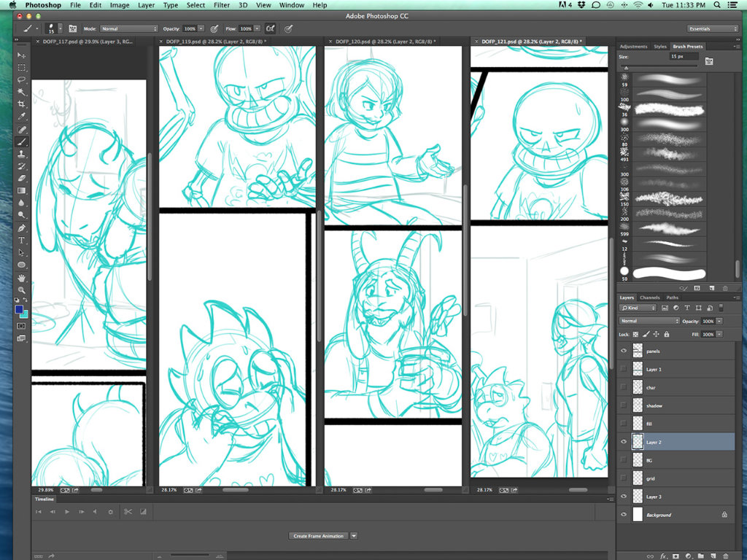The image size is (747, 560).
Task: Select the History Brush tool
Action: 21,166
